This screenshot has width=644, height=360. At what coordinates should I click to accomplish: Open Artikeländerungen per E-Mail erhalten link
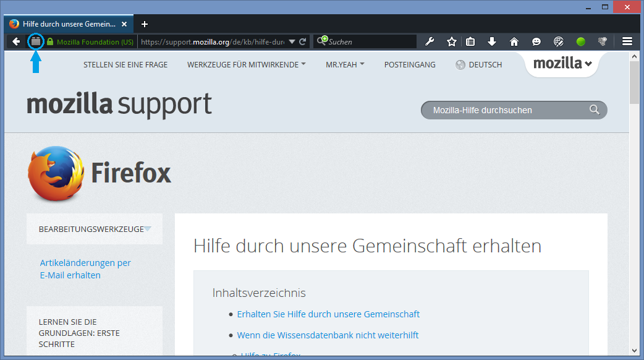(x=85, y=269)
